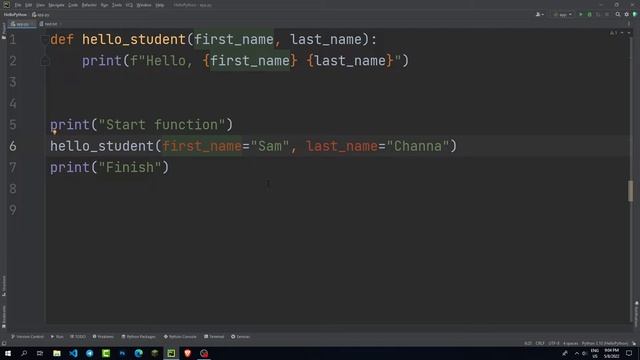640x360 pixels.
Task: Open the Python Packages tool window
Action: (138, 337)
